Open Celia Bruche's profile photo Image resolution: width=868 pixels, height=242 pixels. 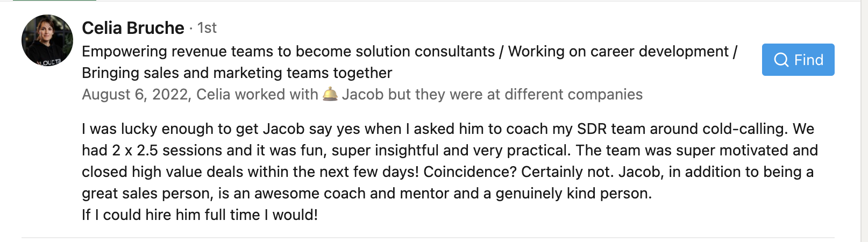tap(47, 40)
